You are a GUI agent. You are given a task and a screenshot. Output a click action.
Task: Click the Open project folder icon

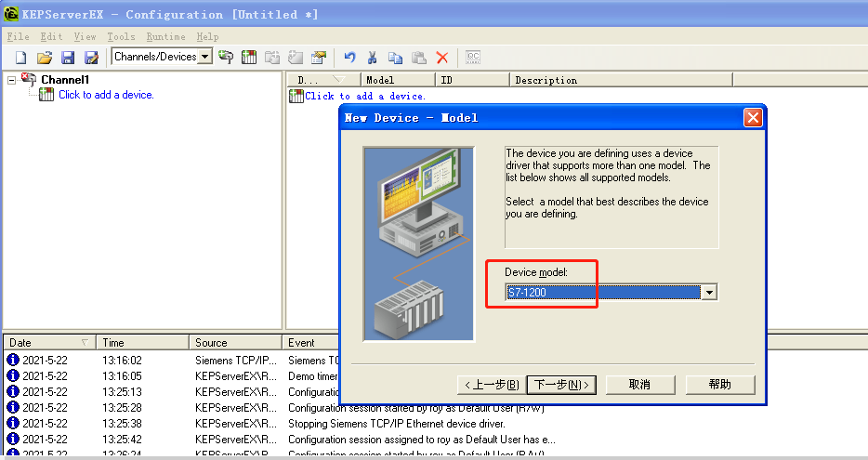tap(44, 58)
